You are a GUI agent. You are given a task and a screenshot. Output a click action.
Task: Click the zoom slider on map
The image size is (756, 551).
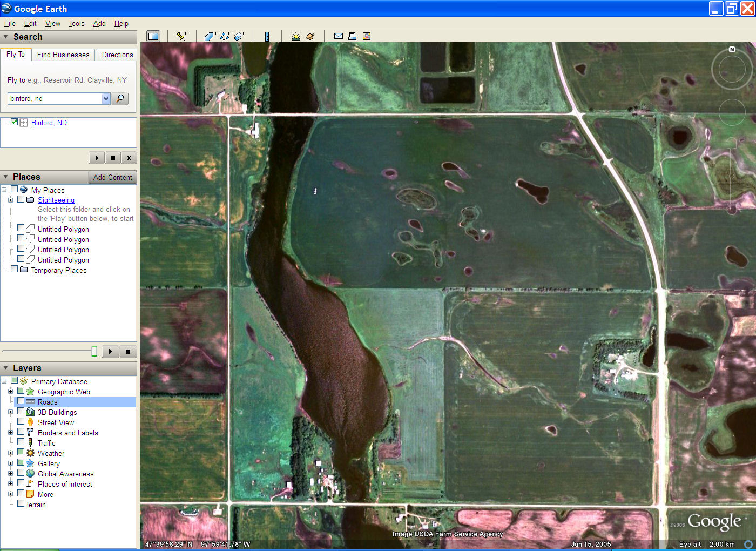point(732,176)
